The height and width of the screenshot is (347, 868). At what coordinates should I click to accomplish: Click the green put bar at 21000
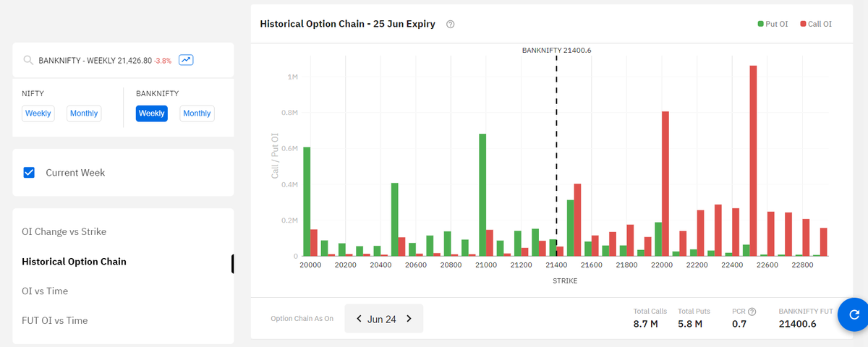482,194
